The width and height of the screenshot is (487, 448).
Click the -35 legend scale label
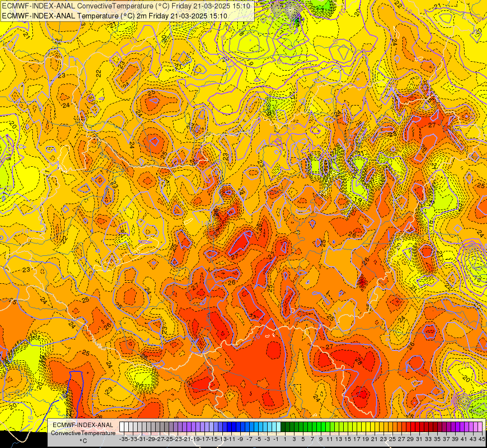[x=123, y=440]
